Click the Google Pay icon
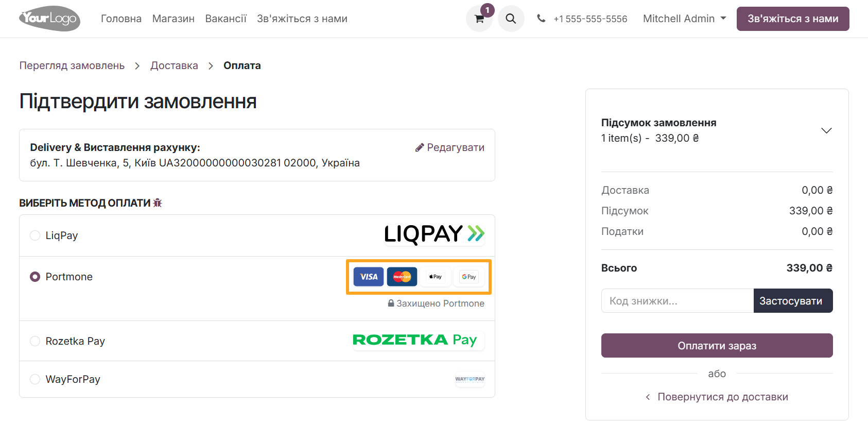Screen dimensions: 868x439 point(468,277)
